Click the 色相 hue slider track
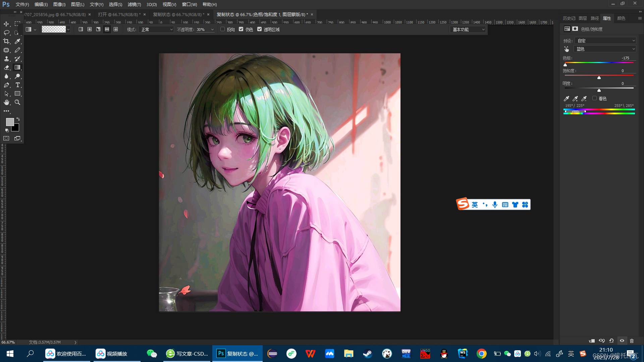 (x=599, y=62)
